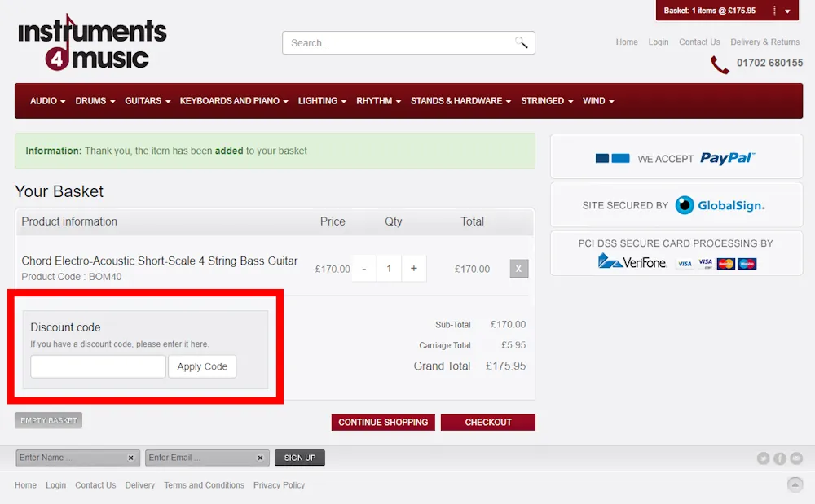Click the VeriFone logo
The width and height of the screenshot is (815, 504).
click(632, 261)
